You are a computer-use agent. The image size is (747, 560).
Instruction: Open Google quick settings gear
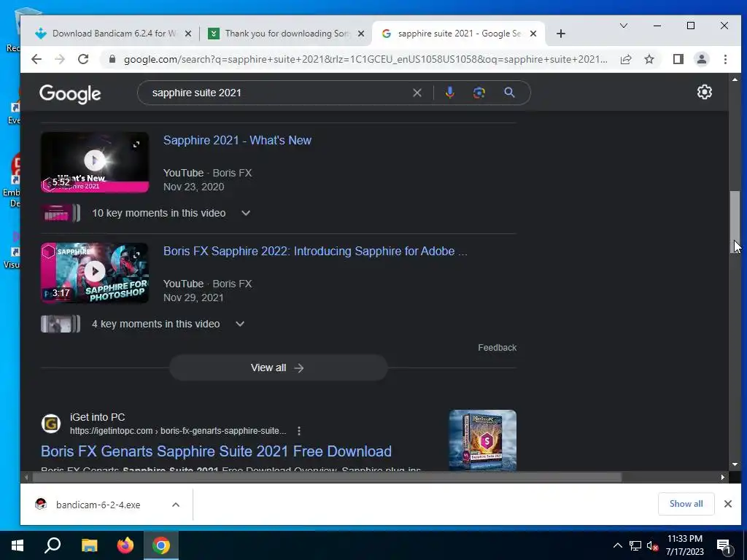click(x=704, y=92)
